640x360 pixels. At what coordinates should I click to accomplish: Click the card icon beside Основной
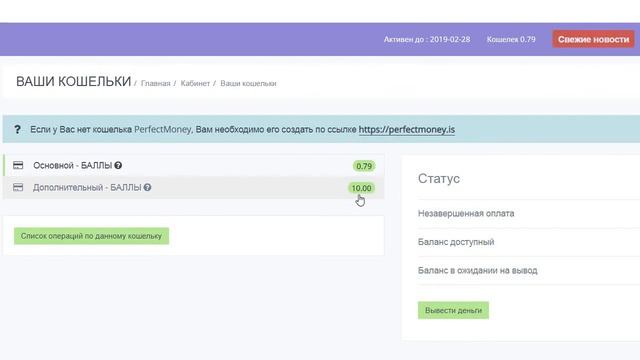[x=18, y=165]
